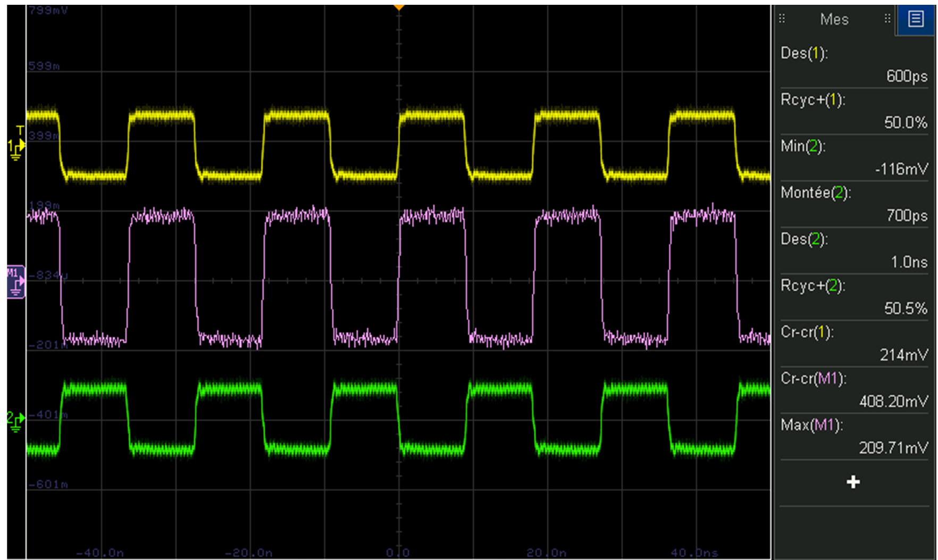
Task: Select the orange trigger time reference marker
Action: [x=399, y=7]
